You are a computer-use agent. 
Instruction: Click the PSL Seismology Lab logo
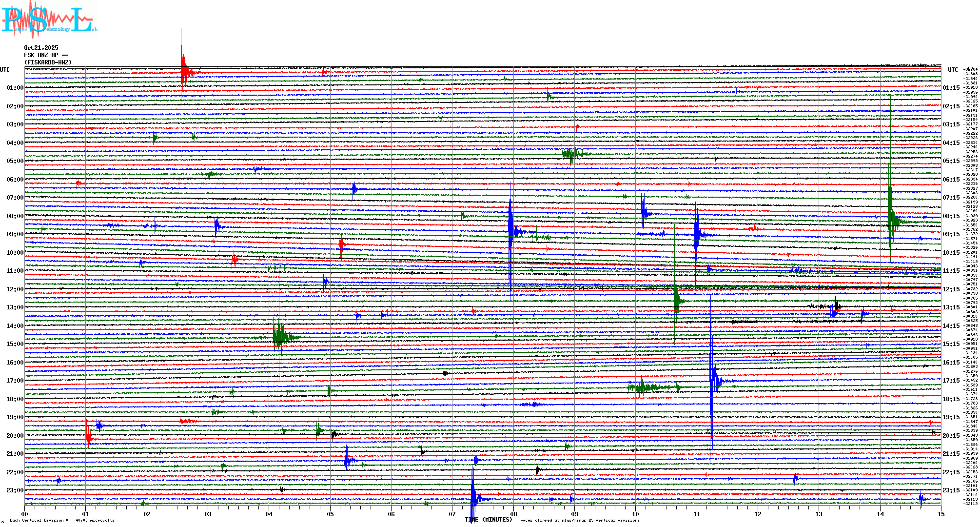(49, 20)
